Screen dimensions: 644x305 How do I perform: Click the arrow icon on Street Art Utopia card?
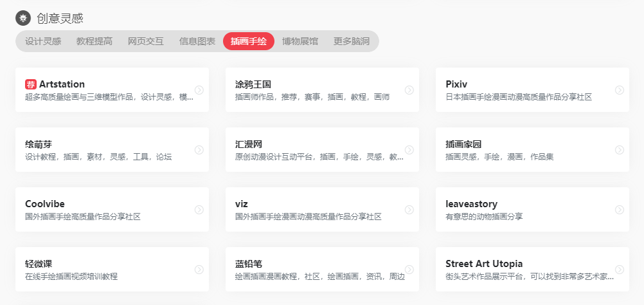pos(620,270)
